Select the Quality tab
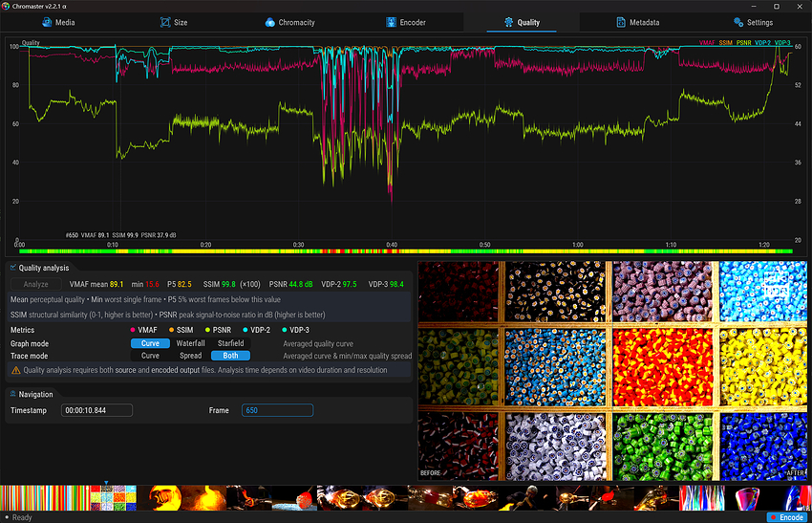 pyautogui.click(x=522, y=22)
